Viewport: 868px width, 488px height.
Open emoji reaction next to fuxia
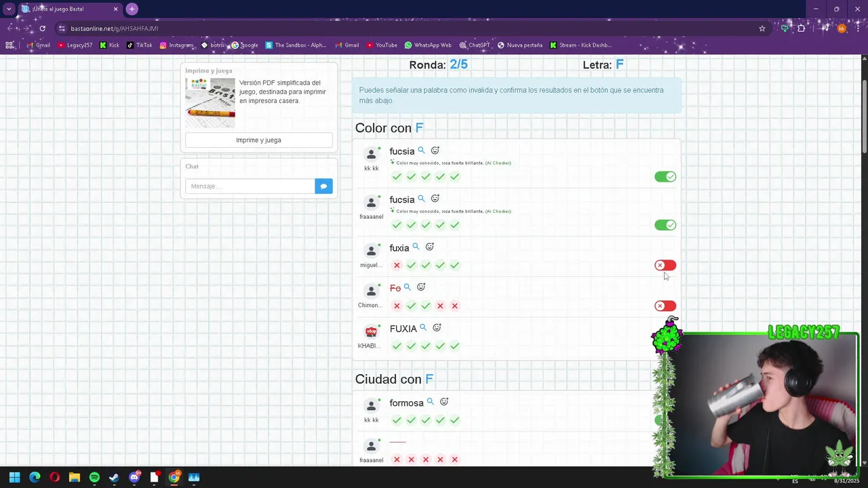429,247
